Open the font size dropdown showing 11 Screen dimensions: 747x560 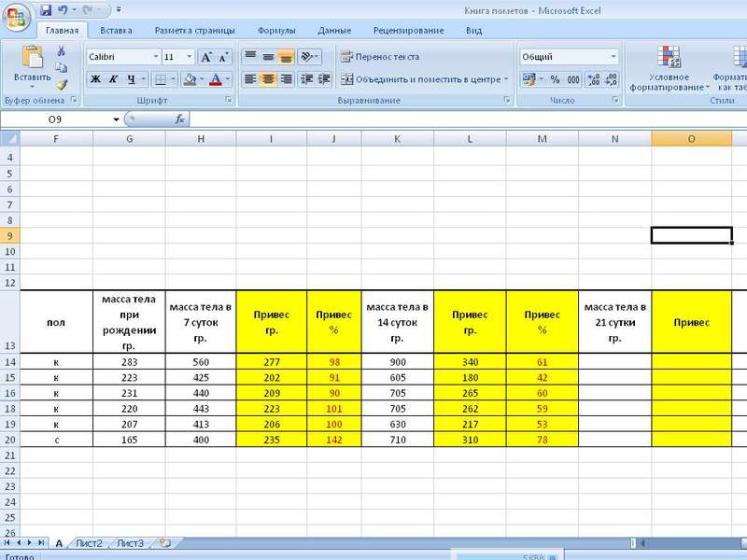190,57
